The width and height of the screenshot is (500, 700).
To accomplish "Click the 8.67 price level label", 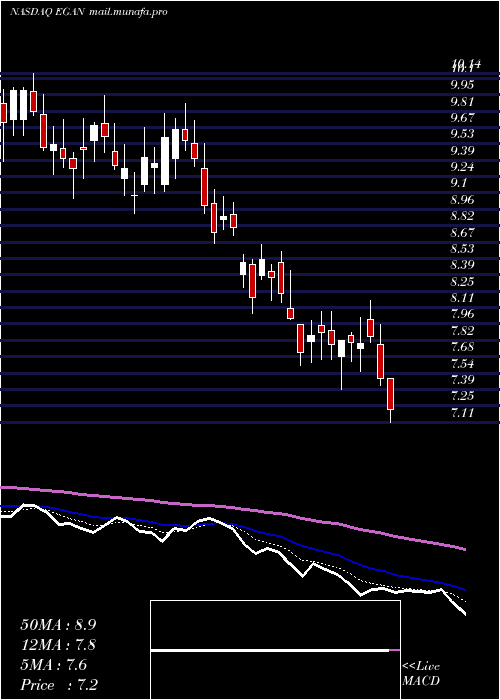I will [463, 233].
